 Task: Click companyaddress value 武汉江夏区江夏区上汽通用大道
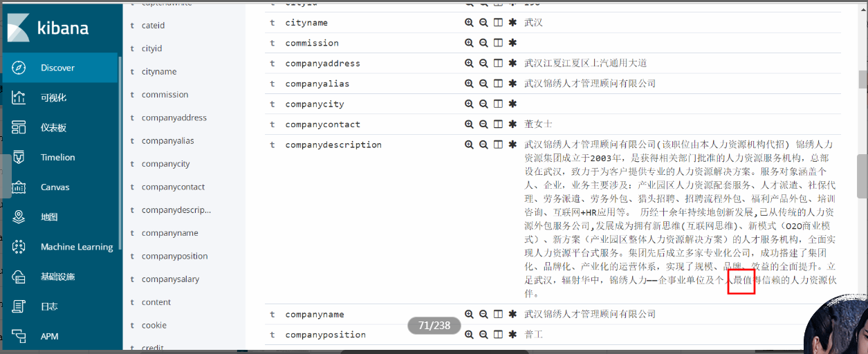click(x=585, y=63)
